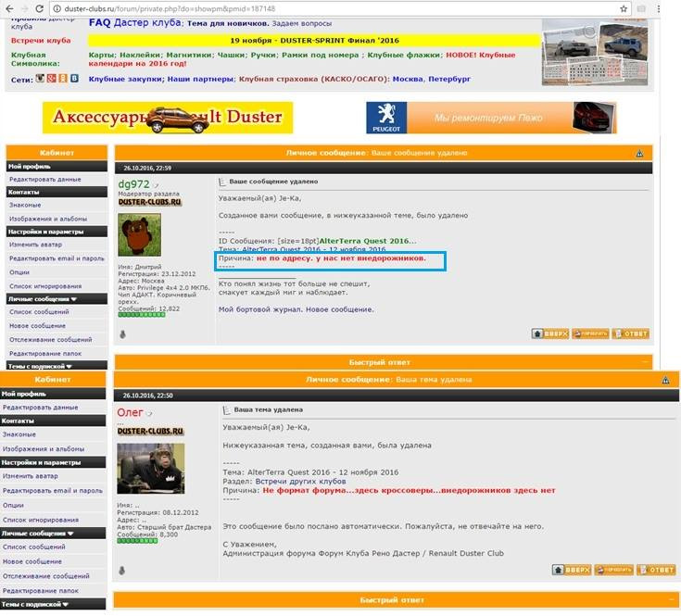
Task: Open the Chrome three-dot menu
Action: click(x=659, y=8)
